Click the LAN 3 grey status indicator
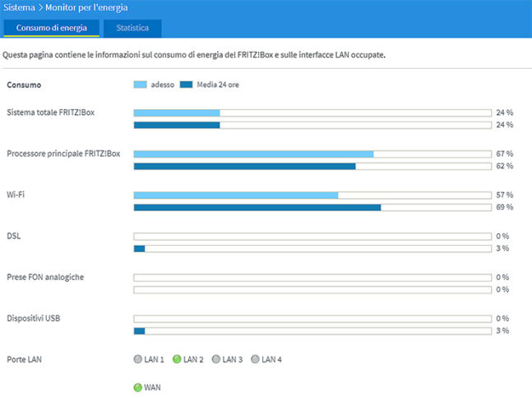Image resolution: width=532 pixels, height=405 pixels. pyautogui.click(x=216, y=359)
